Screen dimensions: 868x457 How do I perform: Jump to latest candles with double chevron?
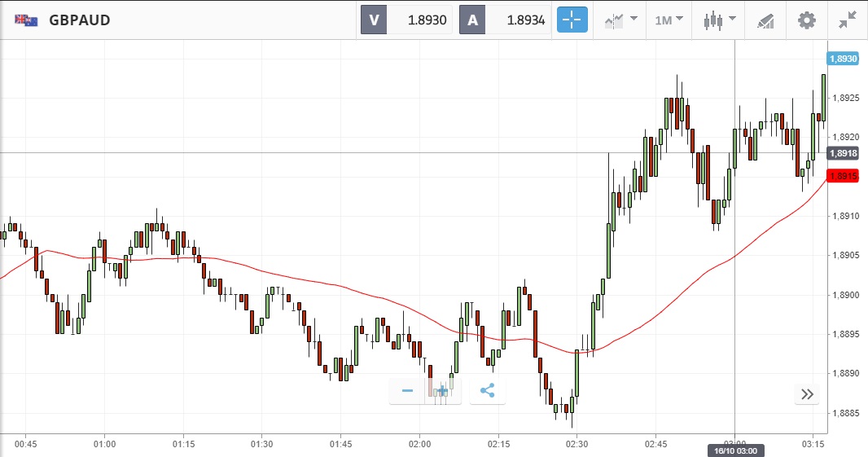807,393
